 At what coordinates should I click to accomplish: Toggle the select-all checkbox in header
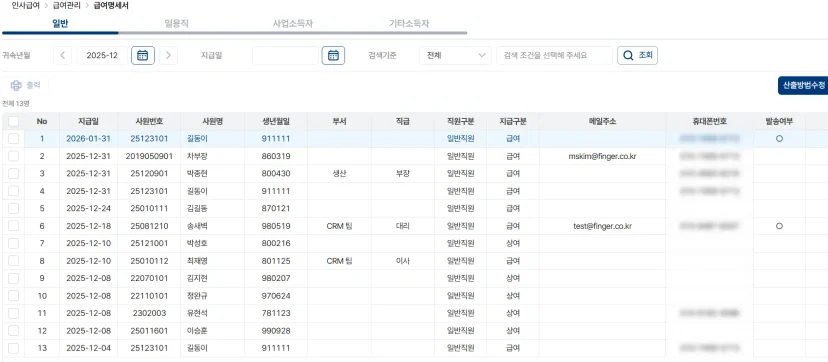pyautogui.click(x=13, y=121)
